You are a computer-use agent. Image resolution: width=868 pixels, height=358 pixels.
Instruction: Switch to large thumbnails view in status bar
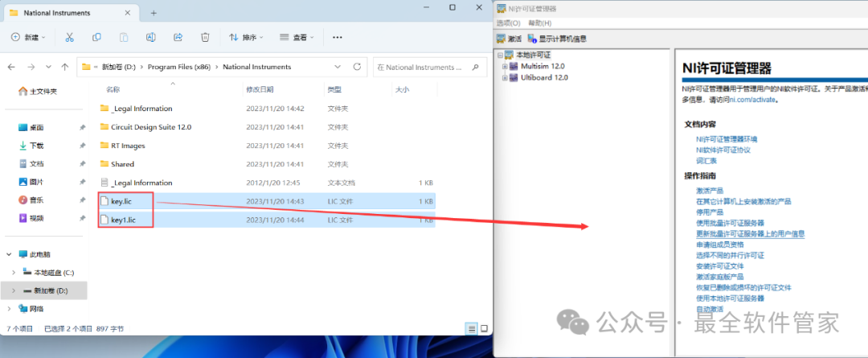(x=483, y=328)
